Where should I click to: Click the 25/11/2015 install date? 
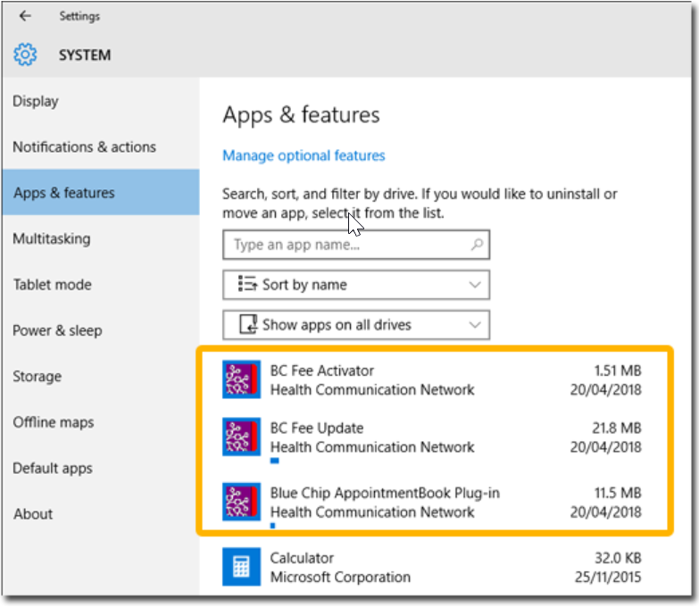[608, 577]
